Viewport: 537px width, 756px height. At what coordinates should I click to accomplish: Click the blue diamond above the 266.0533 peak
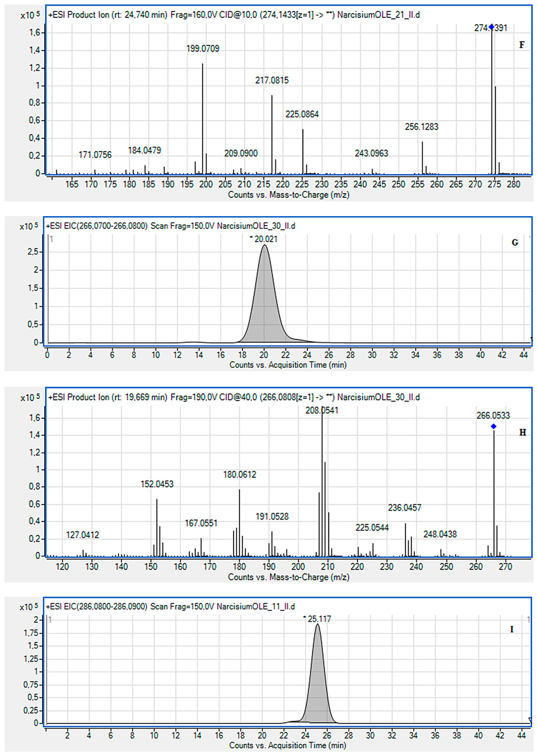point(493,427)
